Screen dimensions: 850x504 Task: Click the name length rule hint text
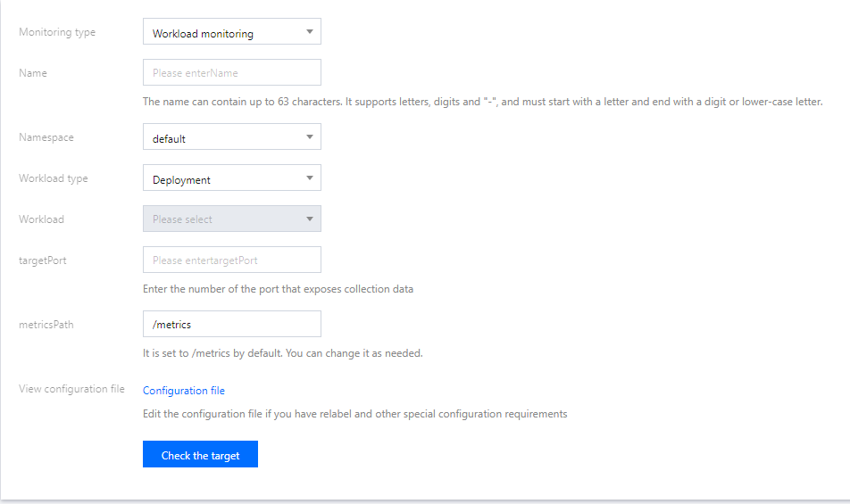pos(482,102)
